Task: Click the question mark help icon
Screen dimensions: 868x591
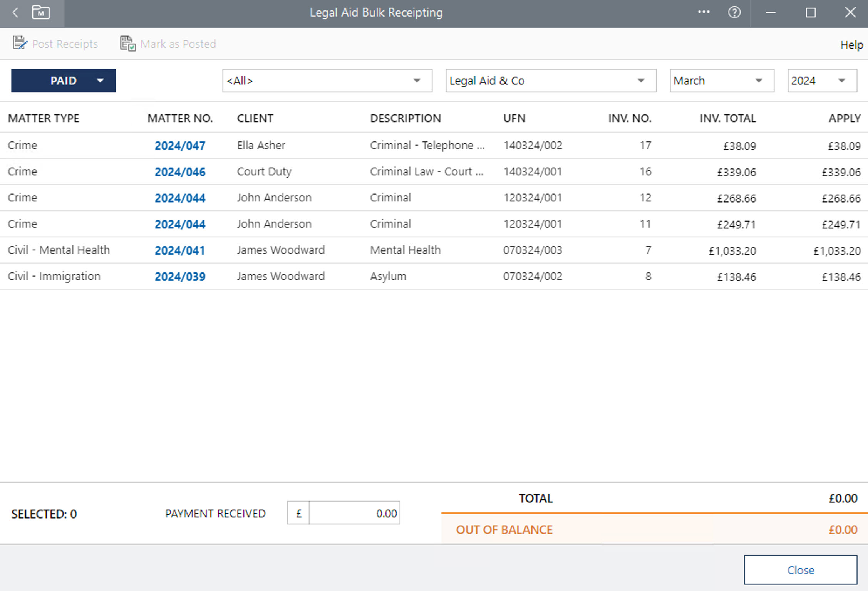Action: pyautogui.click(x=734, y=13)
